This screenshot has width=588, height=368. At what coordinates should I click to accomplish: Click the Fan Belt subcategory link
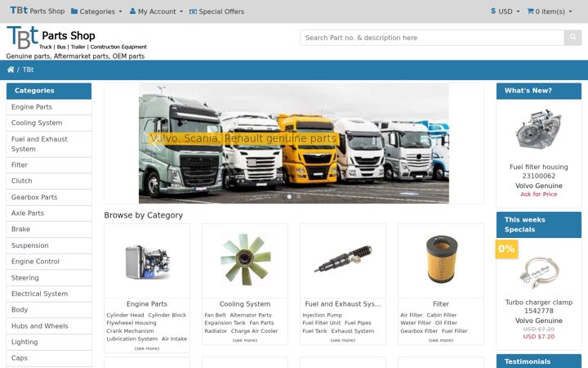click(x=216, y=315)
